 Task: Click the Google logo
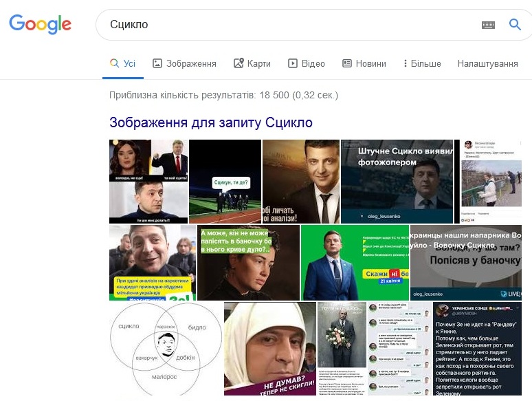[x=40, y=24]
